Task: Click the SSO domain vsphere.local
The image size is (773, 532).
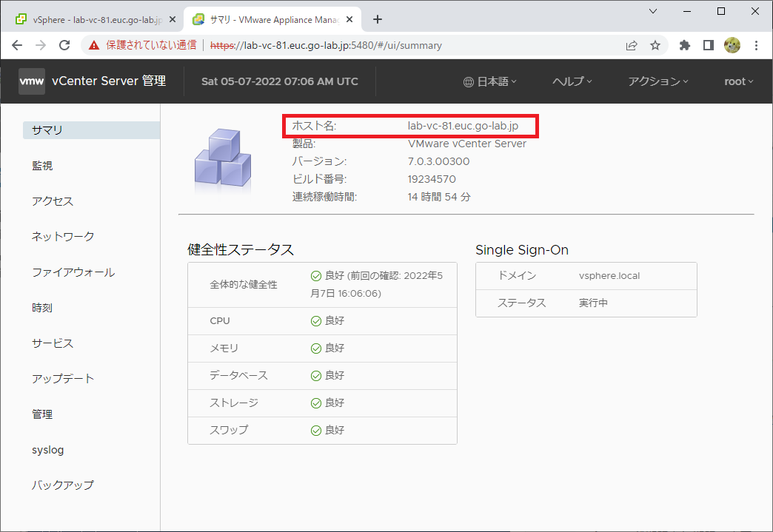Action: tap(609, 276)
